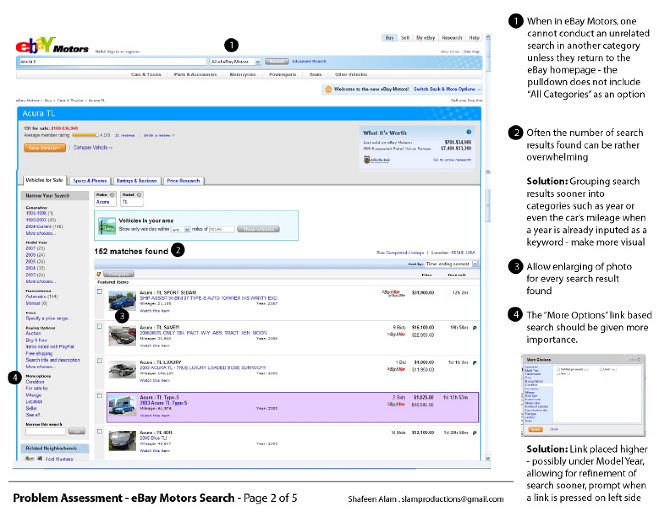Open the Sell menu in top navigation

(x=405, y=38)
